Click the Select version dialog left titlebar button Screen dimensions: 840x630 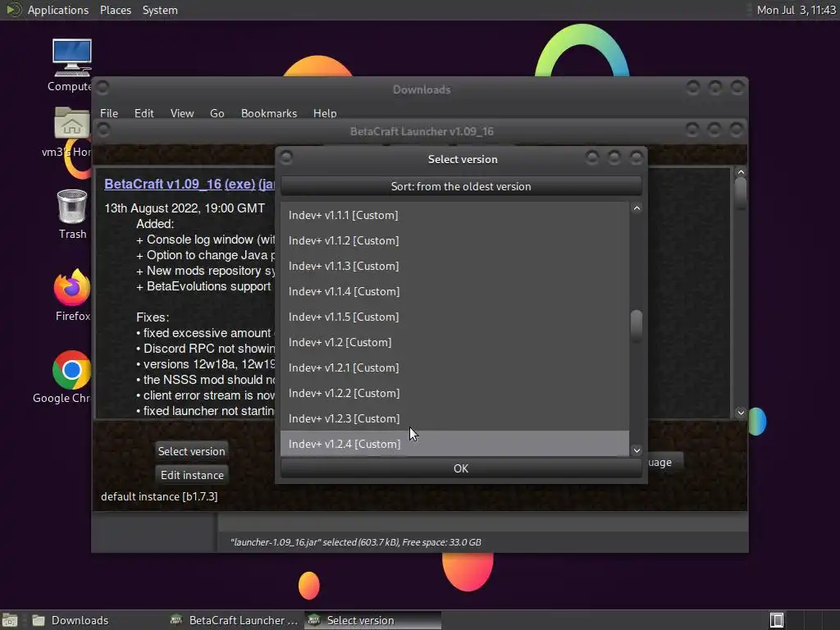286,157
